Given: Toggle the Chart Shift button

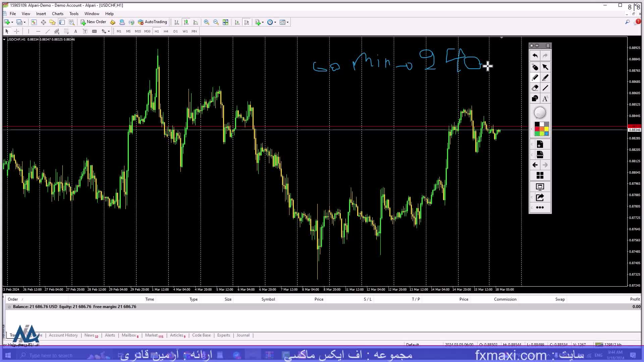Looking at the screenshot, I should (x=247, y=22).
